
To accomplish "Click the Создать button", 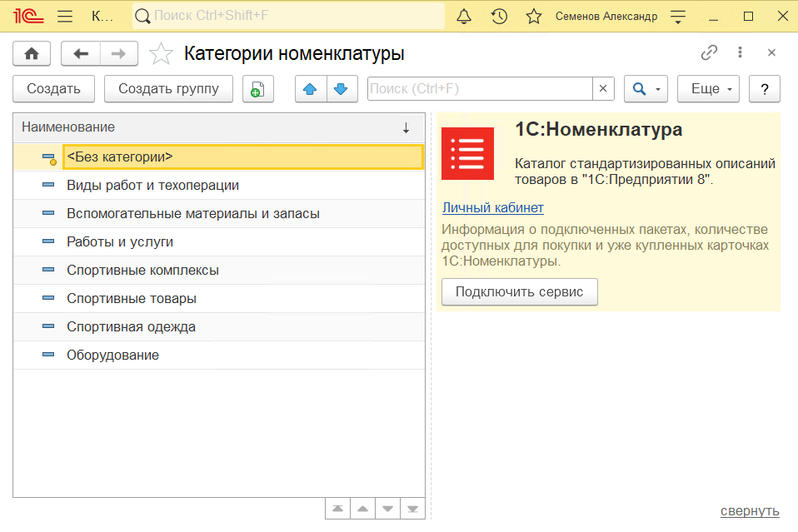I will [53, 89].
